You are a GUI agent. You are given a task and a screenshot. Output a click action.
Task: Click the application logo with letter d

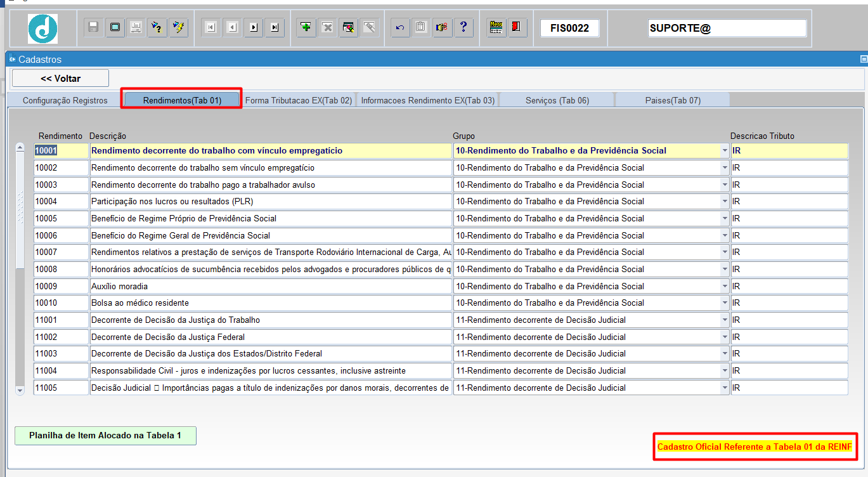[x=43, y=29]
